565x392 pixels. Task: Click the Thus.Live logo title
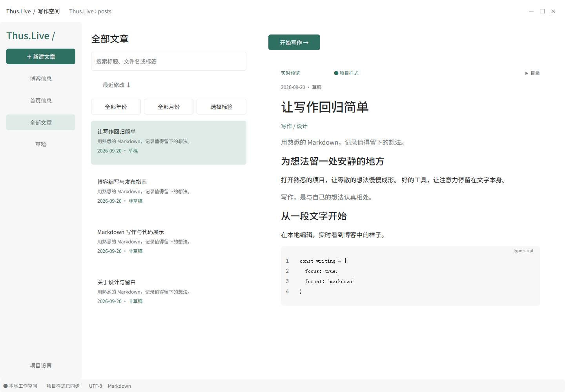[31, 36]
